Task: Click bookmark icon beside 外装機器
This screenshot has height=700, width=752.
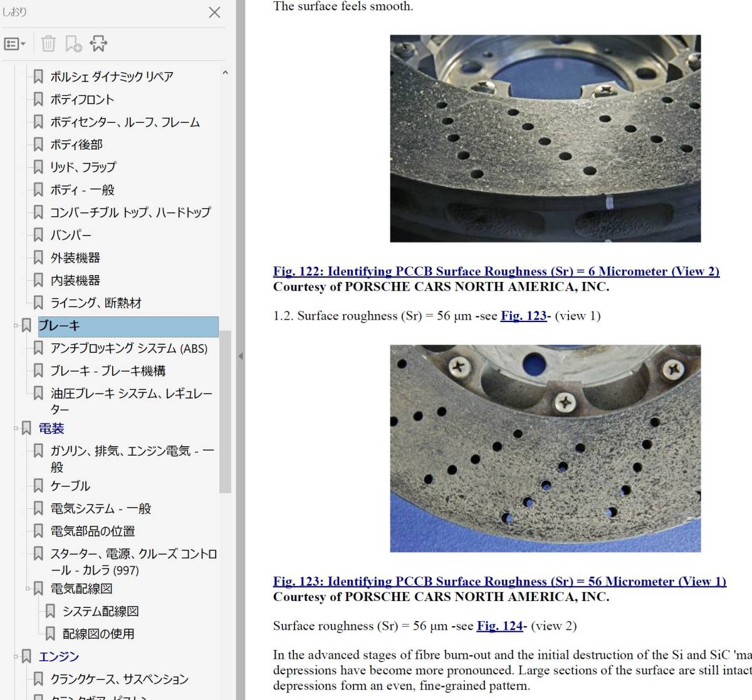Action: 38,258
